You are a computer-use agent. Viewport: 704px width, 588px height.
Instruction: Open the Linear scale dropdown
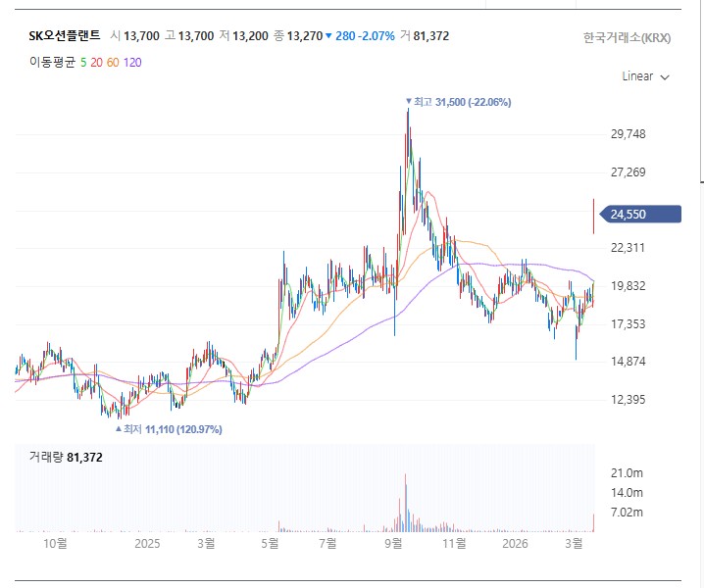point(645,76)
